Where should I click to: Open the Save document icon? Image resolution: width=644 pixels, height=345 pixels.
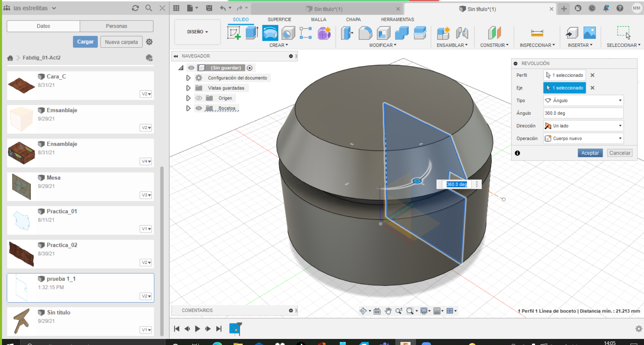tap(209, 8)
